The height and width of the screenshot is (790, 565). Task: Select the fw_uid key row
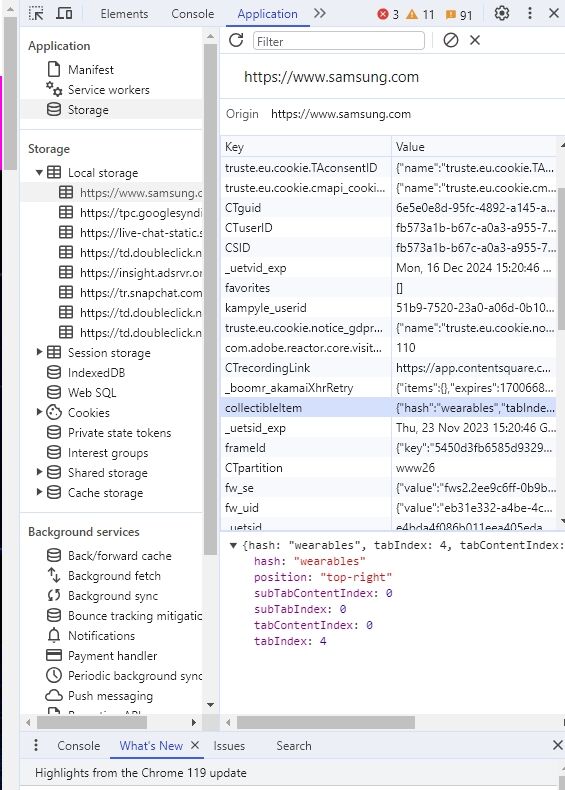click(x=389, y=508)
